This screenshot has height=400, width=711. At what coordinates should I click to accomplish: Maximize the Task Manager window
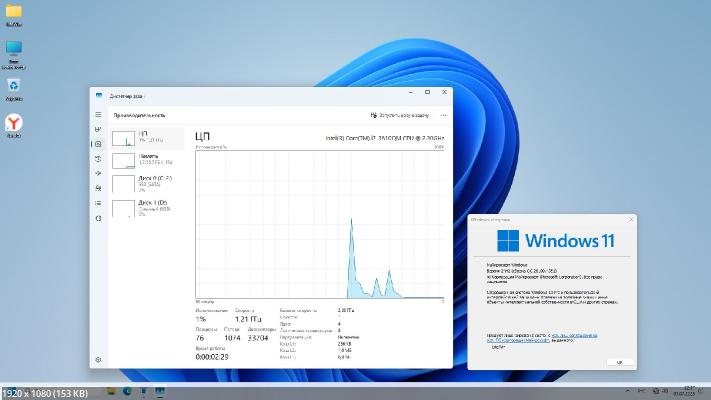(427, 92)
